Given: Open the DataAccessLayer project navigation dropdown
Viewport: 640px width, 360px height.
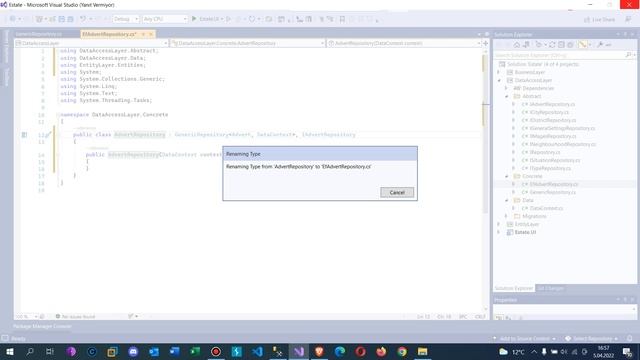Looking at the screenshot, I should 91,43.
